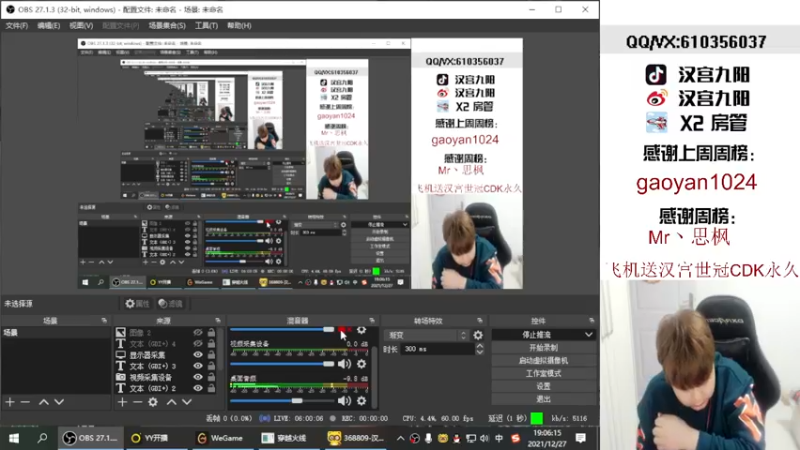Open Windows Start menu
The image size is (800, 450).
(14, 438)
